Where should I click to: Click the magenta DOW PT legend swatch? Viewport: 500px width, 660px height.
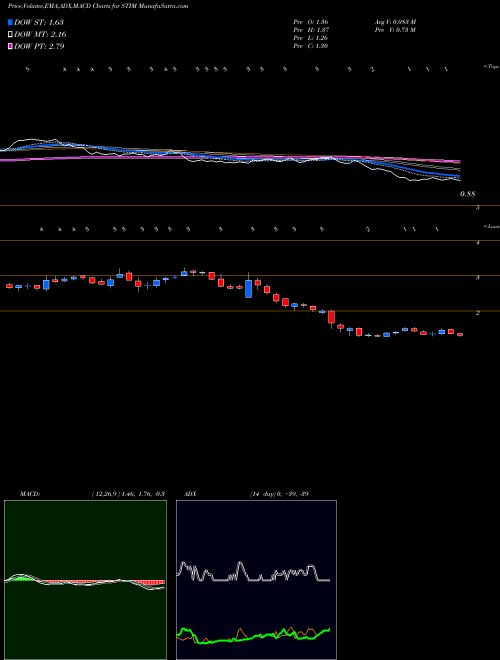pos(10,46)
